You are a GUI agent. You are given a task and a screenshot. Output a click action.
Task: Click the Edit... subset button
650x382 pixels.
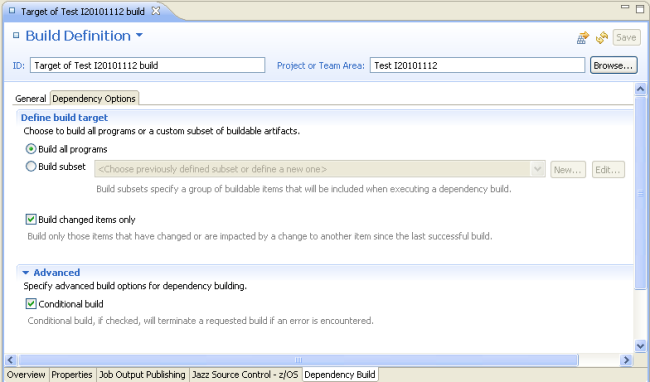(608, 169)
